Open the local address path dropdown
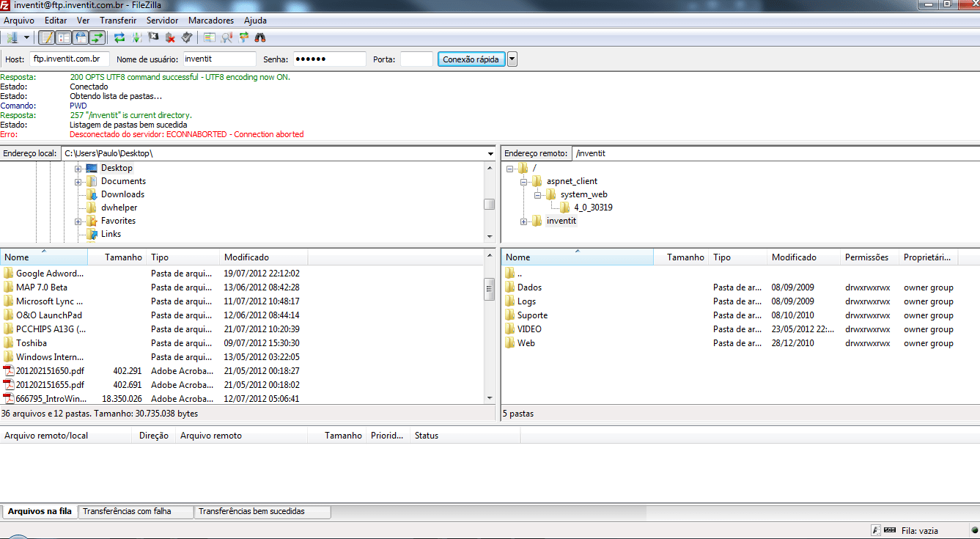This screenshot has height=539, width=980. click(490, 153)
